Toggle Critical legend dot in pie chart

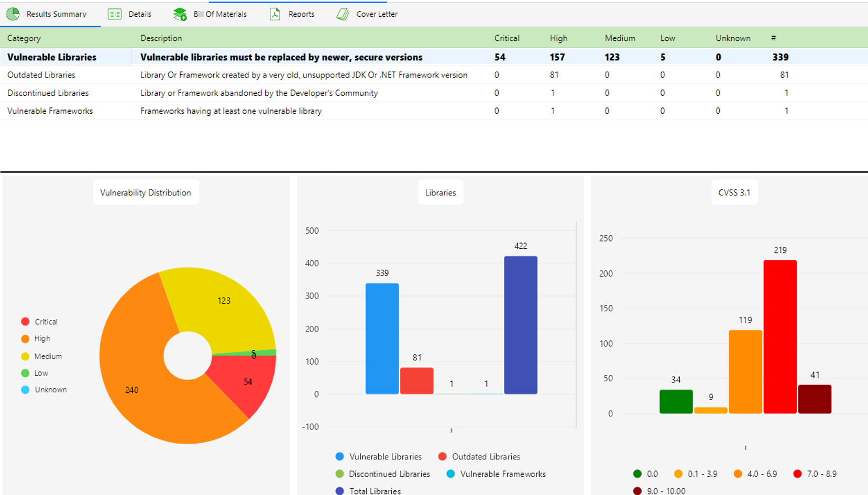(25, 322)
